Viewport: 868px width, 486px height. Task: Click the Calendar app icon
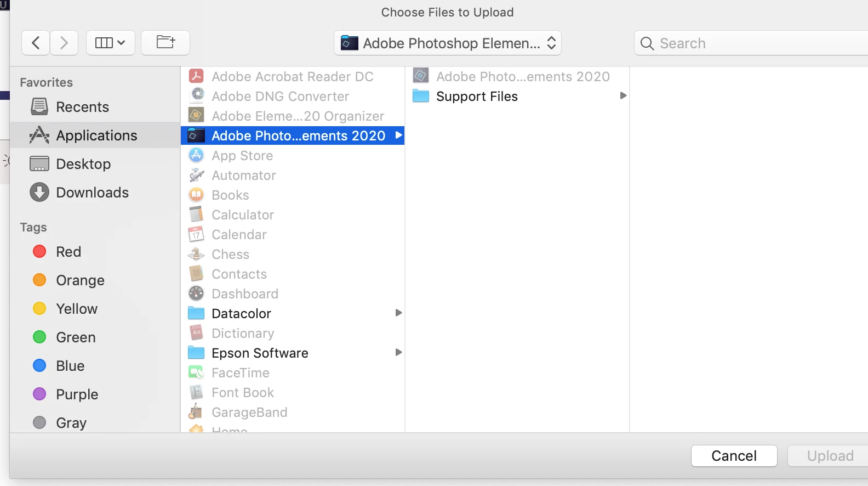[196, 234]
